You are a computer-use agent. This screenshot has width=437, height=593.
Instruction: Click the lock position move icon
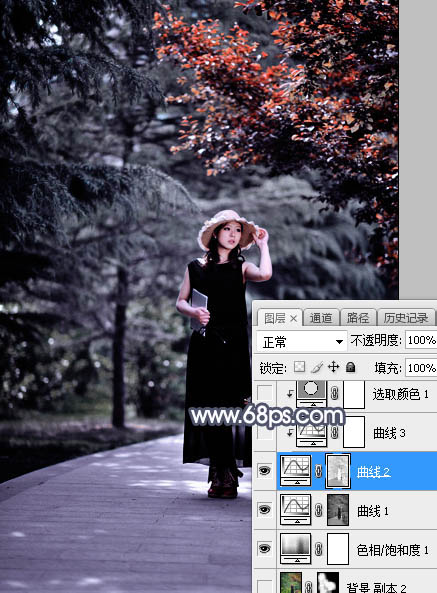[x=333, y=367]
